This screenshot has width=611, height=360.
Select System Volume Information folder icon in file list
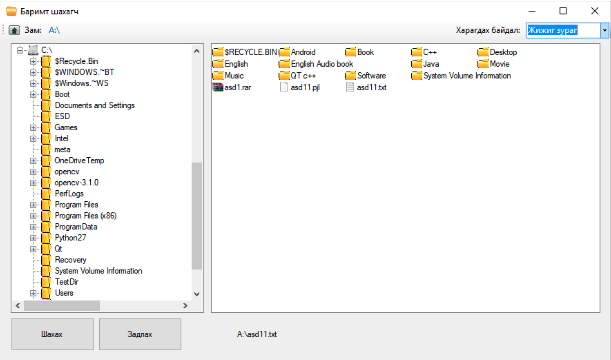(417, 75)
